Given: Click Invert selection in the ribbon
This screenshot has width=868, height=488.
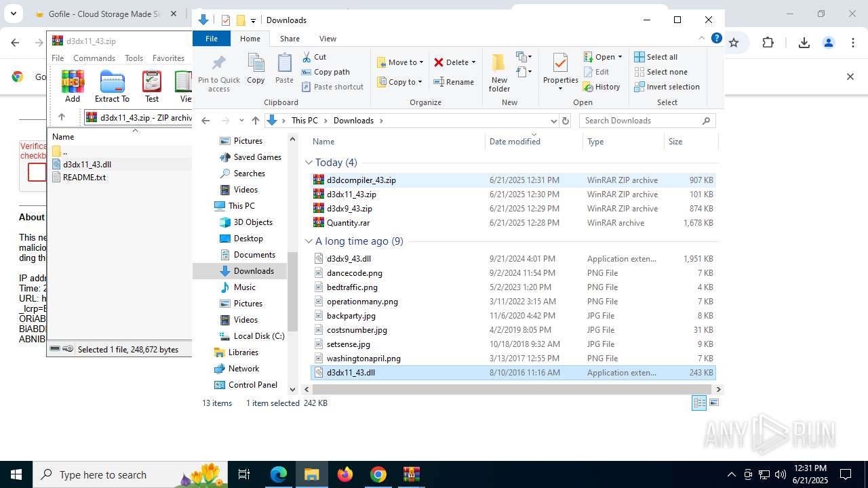Looking at the screenshot, I should tap(667, 87).
